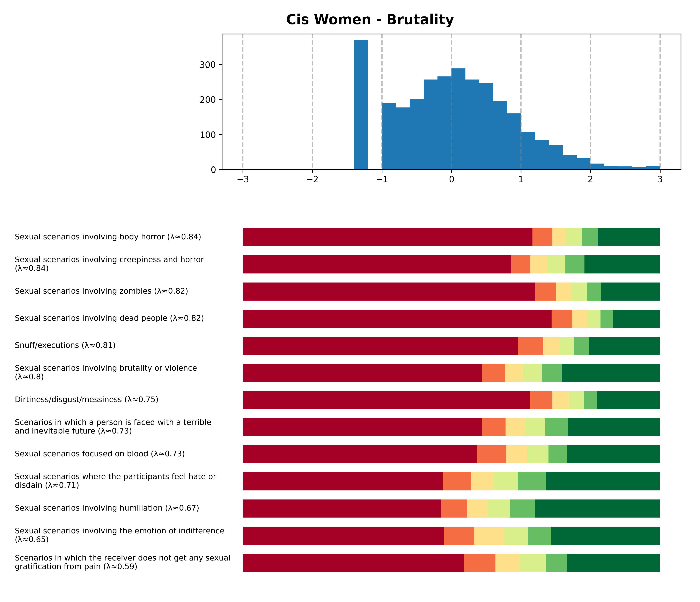Screen dimensions: 700x602
Task: Click the dark red segment of the dead people bar
Action: pos(397,318)
